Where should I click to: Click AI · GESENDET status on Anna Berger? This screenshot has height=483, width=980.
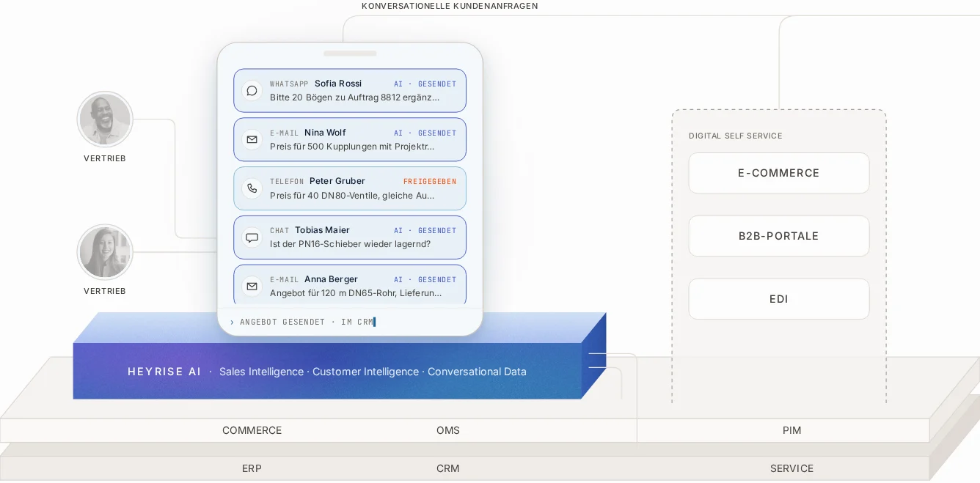pyautogui.click(x=425, y=280)
